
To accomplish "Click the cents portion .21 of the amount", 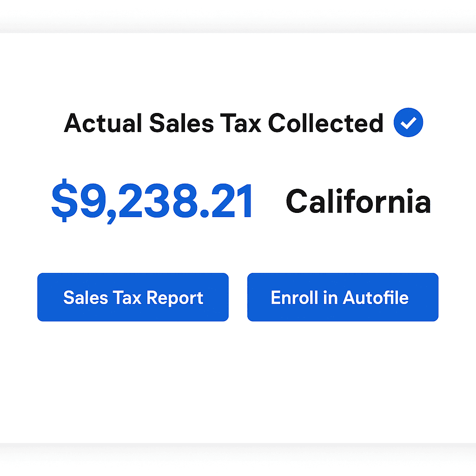I will pos(226,201).
